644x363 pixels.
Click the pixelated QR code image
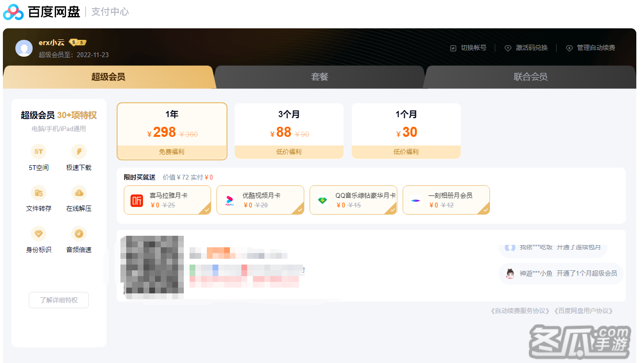(x=152, y=267)
